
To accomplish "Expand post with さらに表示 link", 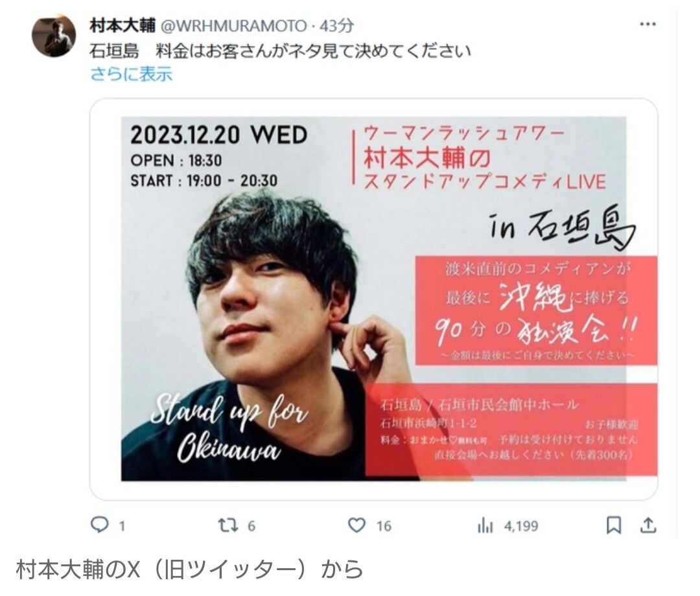I will pyautogui.click(x=131, y=74).
